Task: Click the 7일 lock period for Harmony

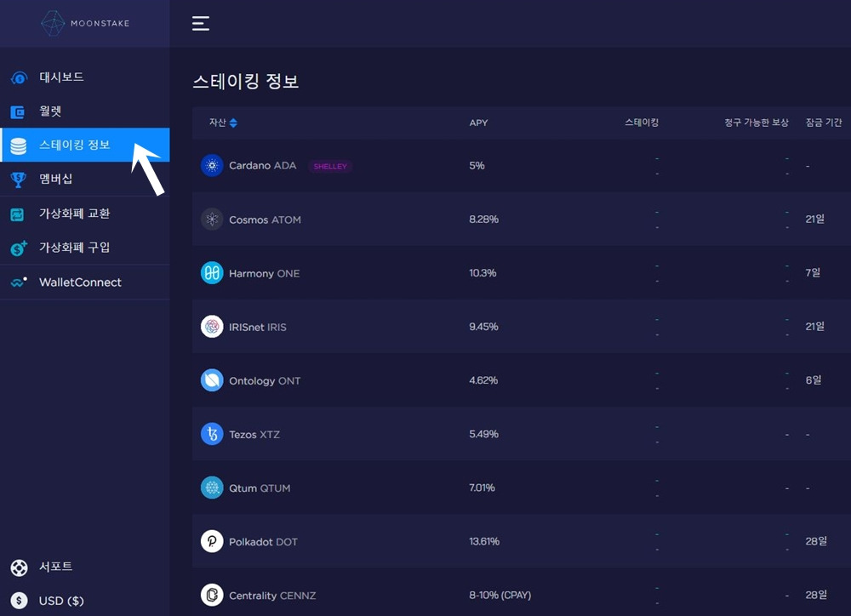Action: (813, 272)
